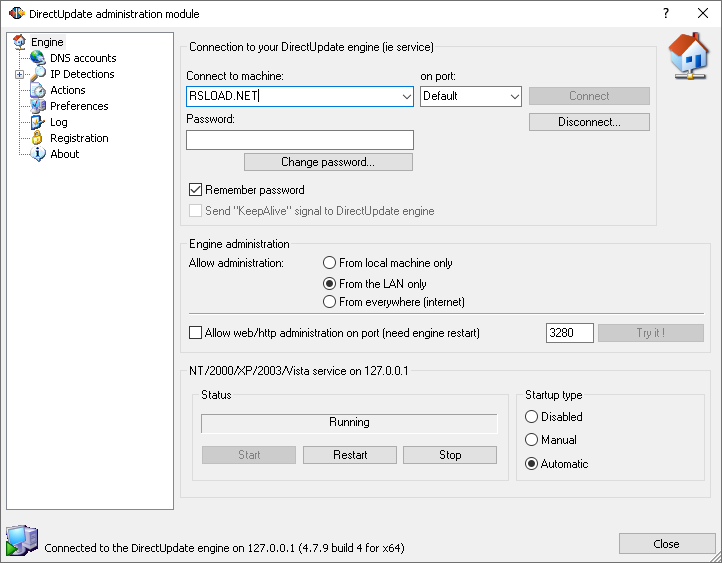Expand the IP Detections tree node
Viewport: 722px width, 563px height.
[19, 74]
